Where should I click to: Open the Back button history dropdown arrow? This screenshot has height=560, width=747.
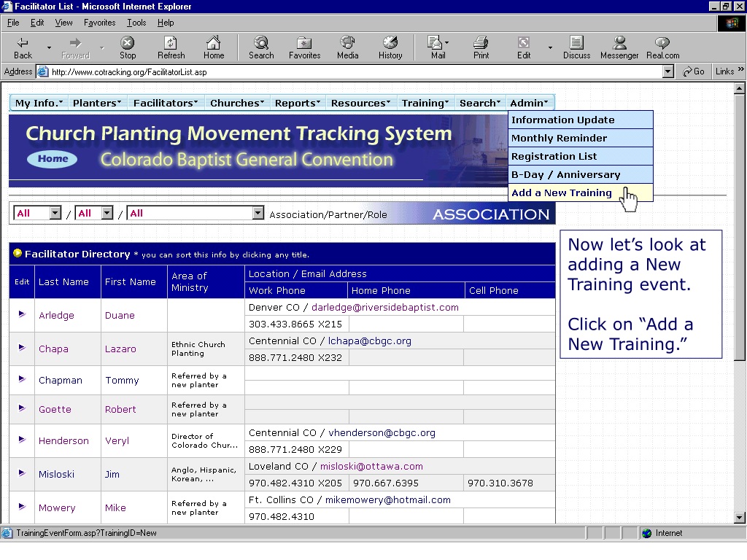tap(49, 47)
